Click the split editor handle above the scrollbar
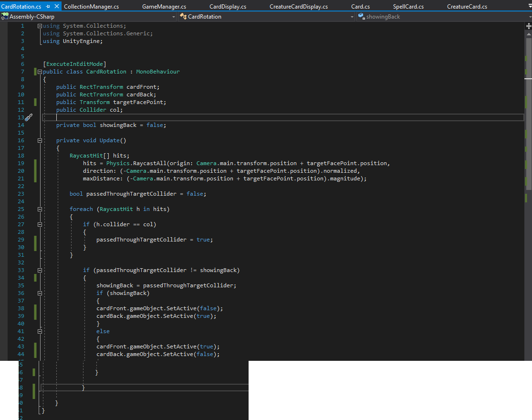Image resolution: width=532 pixels, height=420 pixels. click(528, 26)
